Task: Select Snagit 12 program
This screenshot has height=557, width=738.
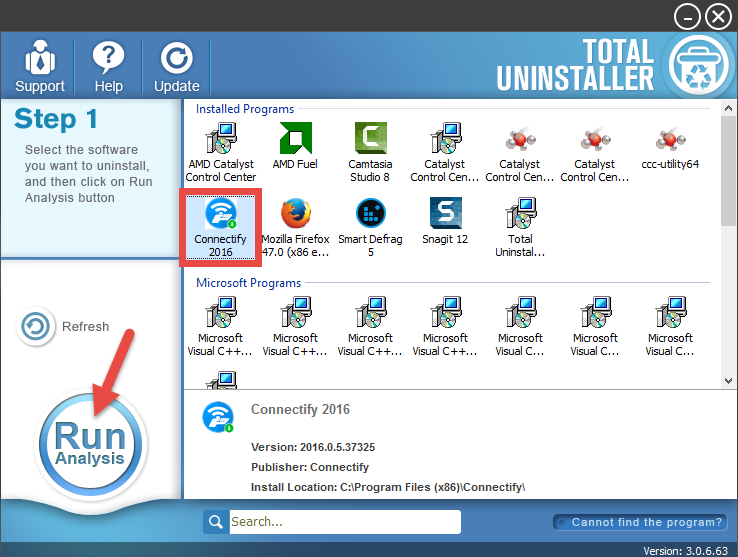Action: [445, 221]
